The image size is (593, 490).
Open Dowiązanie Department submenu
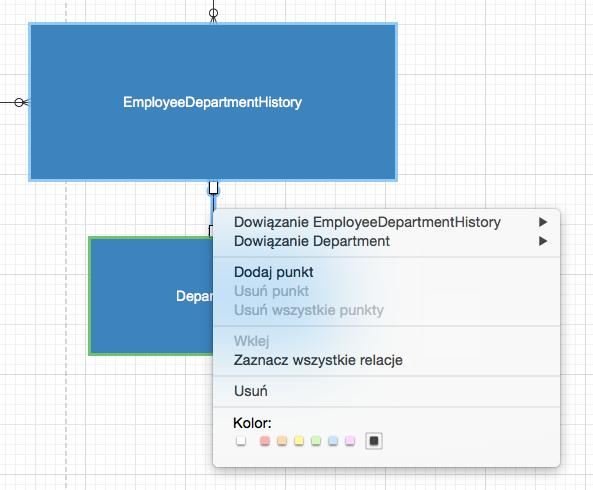click(x=387, y=241)
